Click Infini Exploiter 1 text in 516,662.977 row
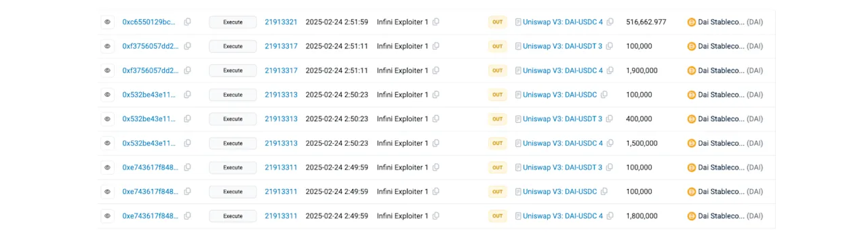Viewport: 868px width, 248px height. 403,22
